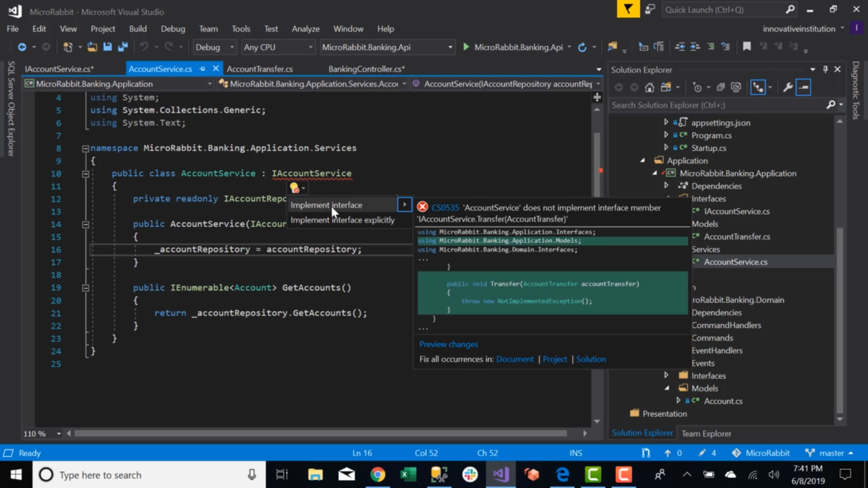Screen dimensions: 868x488
Task: Open Visual Studio from the taskbar
Action: [x=501, y=474]
